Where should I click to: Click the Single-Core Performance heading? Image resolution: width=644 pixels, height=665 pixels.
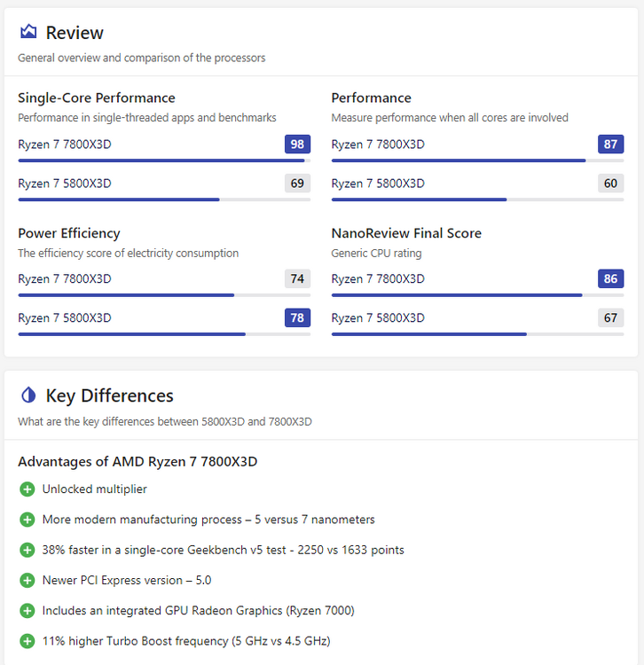pyautogui.click(x=97, y=98)
